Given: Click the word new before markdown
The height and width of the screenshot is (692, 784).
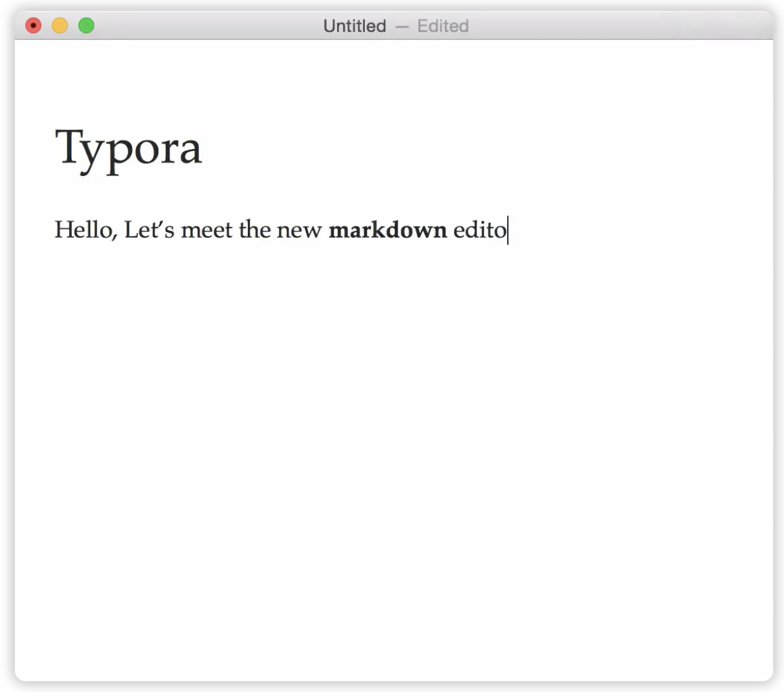Looking at the screenshot, I should coord(299,232).
